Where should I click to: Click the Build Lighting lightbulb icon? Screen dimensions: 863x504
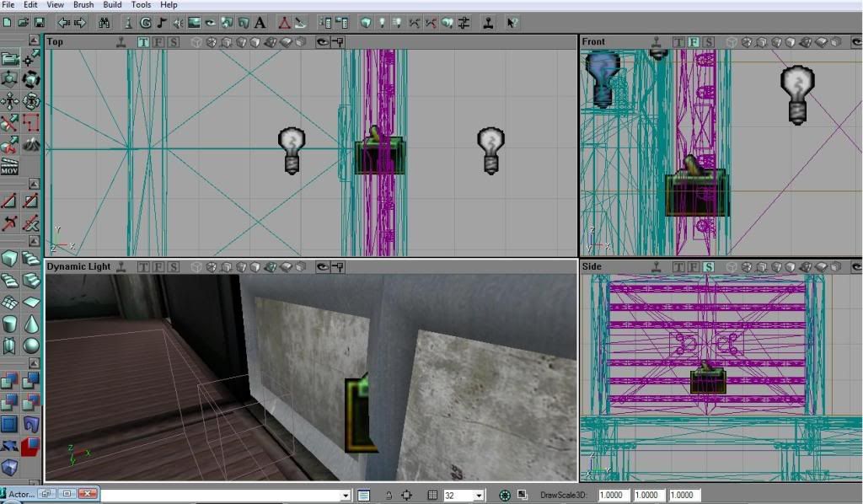tap(382, 23)
